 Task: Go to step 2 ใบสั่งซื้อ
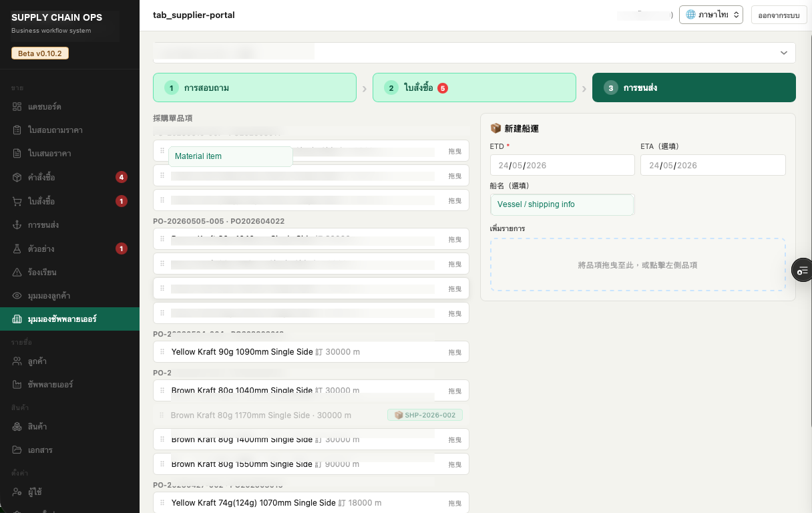(474, 88)
